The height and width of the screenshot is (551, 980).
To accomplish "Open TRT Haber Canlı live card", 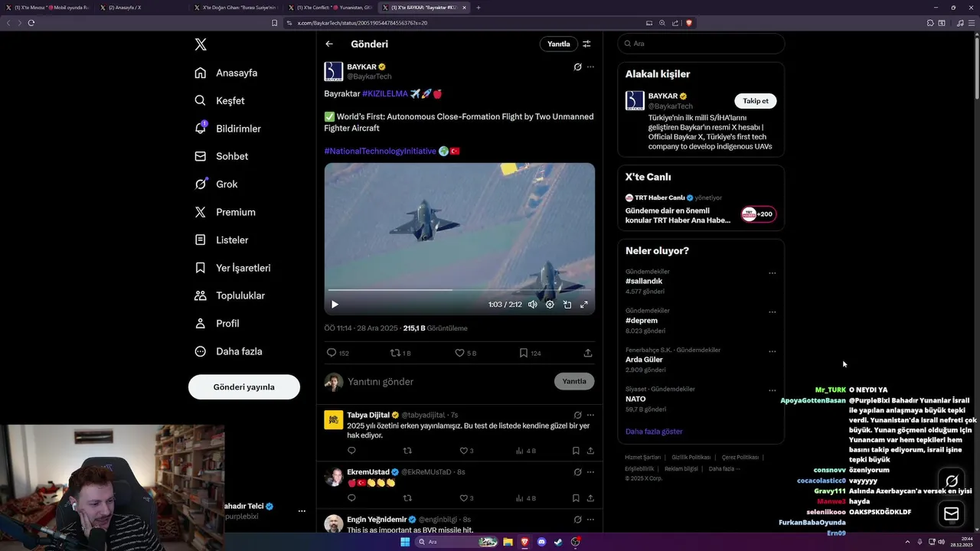I will pos(701,210).
